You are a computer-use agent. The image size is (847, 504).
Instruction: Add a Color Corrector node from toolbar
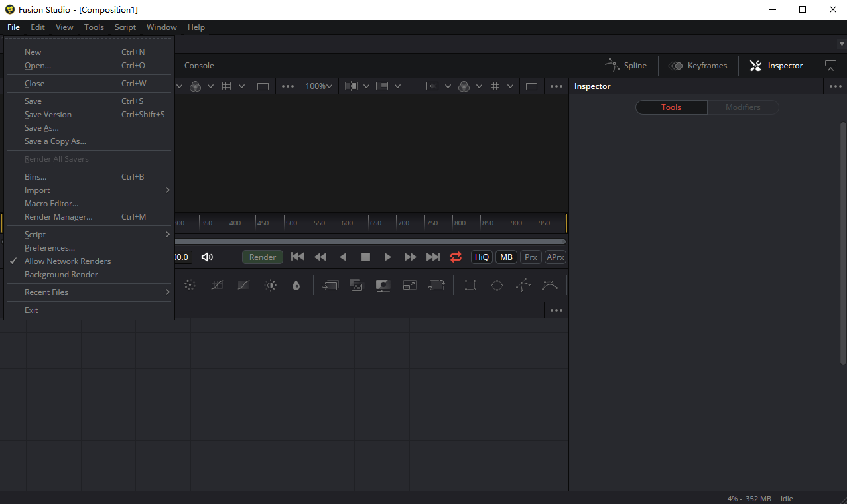190,285
